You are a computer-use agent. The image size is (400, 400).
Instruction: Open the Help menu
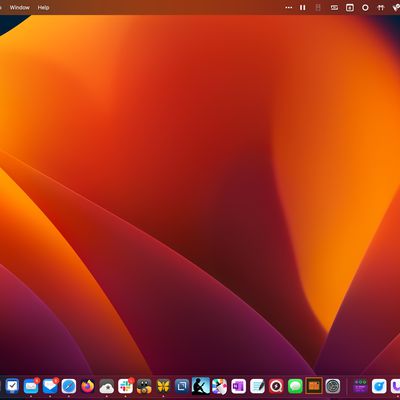coord(43,7)
